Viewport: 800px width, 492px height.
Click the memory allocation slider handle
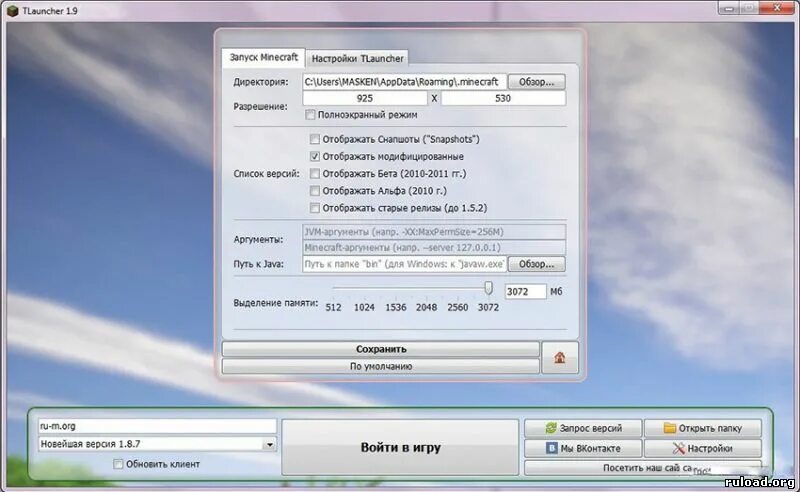tap(488, 288)
